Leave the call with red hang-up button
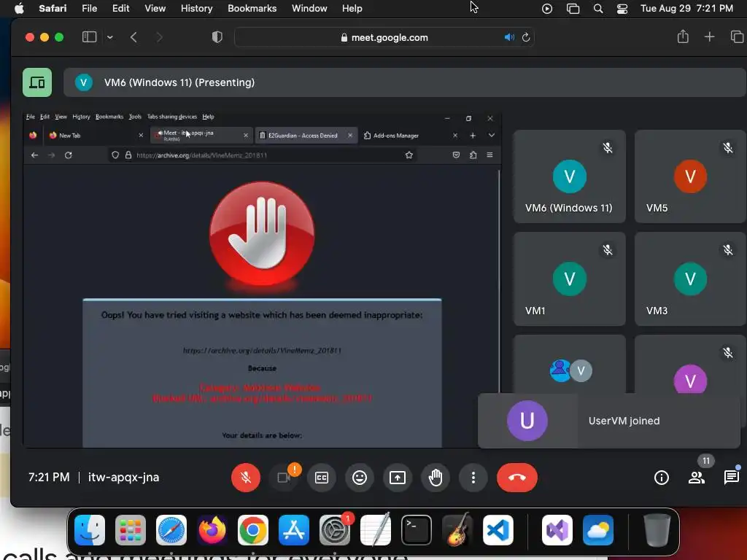Image resolution: width=747 pixels, height=560 pixels. 517,477
